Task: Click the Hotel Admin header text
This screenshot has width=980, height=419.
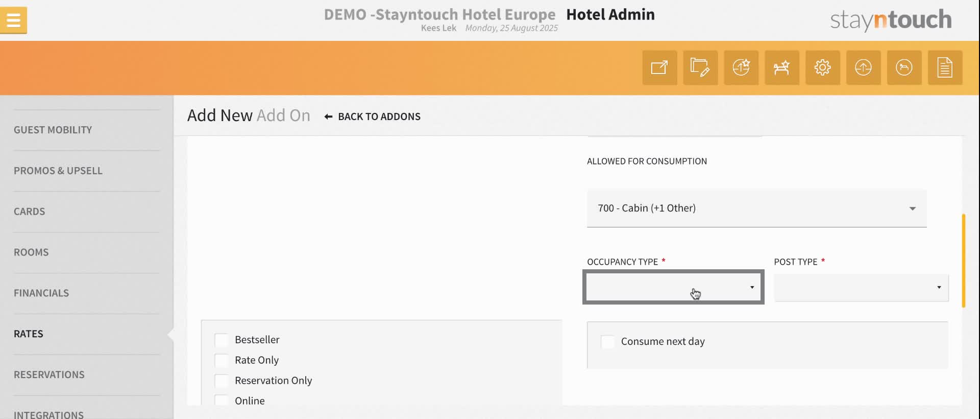Action: [x=610, y=14]
